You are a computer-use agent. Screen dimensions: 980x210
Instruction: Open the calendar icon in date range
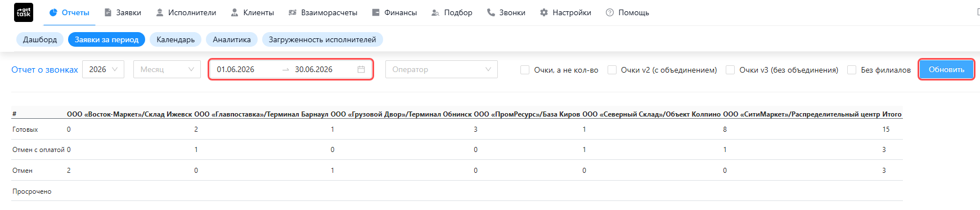[361, 69]
